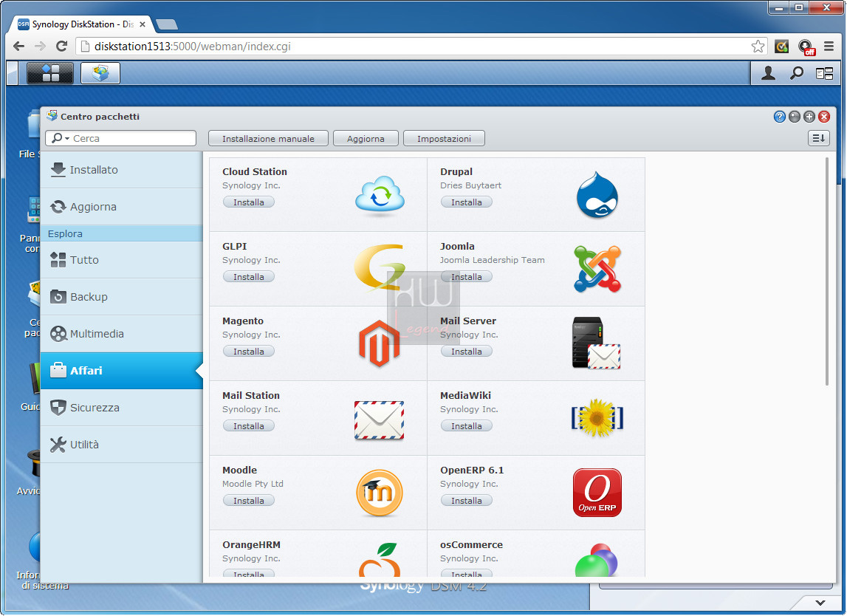Bookmark page with the star icon
The width and height of the screenshot is (847, 616).
(x=758, y=47)
